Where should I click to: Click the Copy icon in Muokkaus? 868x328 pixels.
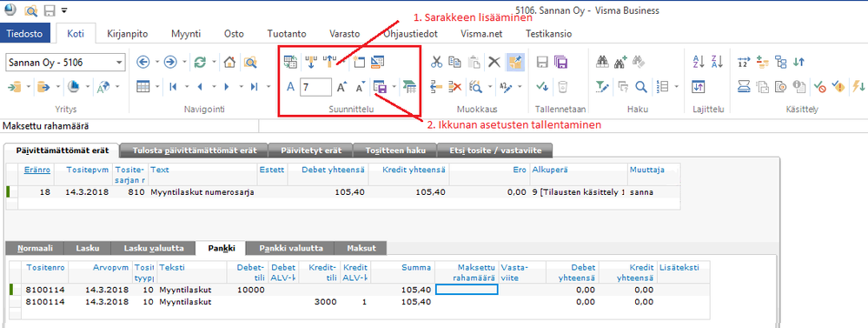tap(454, 62)
